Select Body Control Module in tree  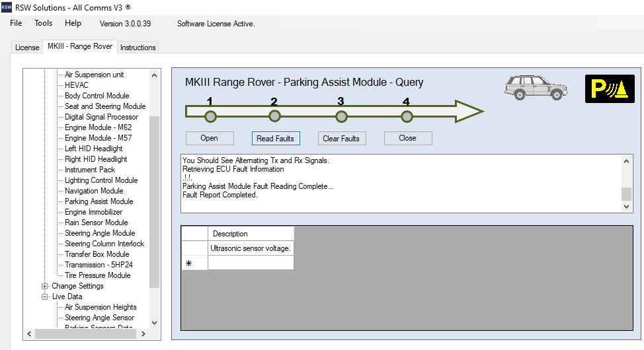click(97, 96)
